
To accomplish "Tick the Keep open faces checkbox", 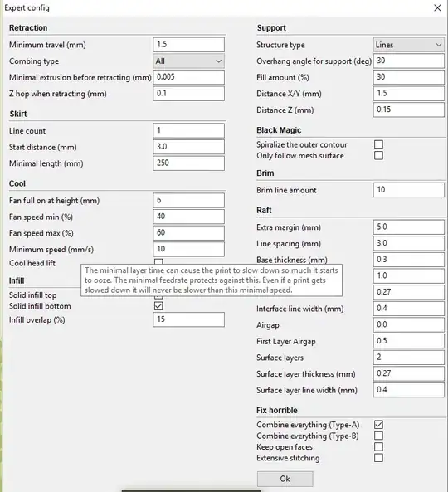I will tap(378, 446).
